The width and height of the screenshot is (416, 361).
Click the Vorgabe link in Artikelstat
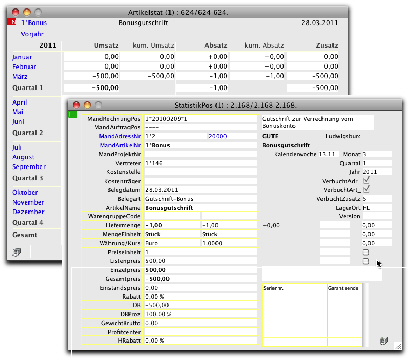tap(32, 34)
